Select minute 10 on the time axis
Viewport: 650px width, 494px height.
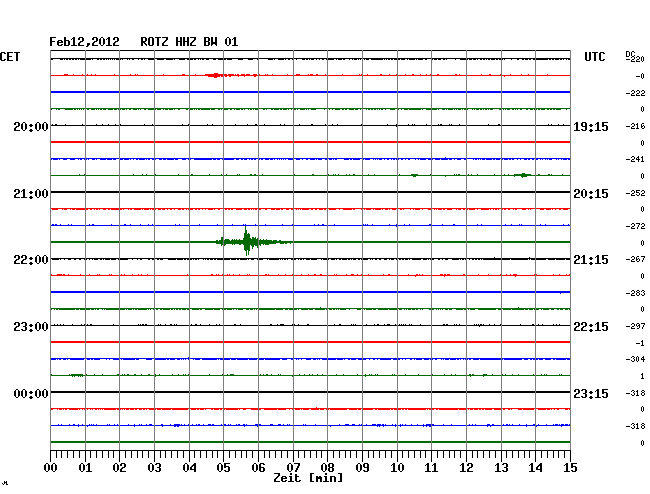[x=397, y=467]
